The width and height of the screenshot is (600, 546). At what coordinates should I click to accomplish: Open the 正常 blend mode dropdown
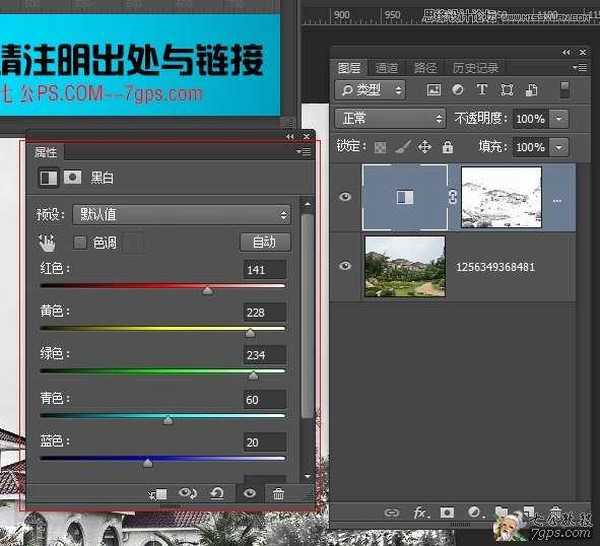tap(390, 118)
